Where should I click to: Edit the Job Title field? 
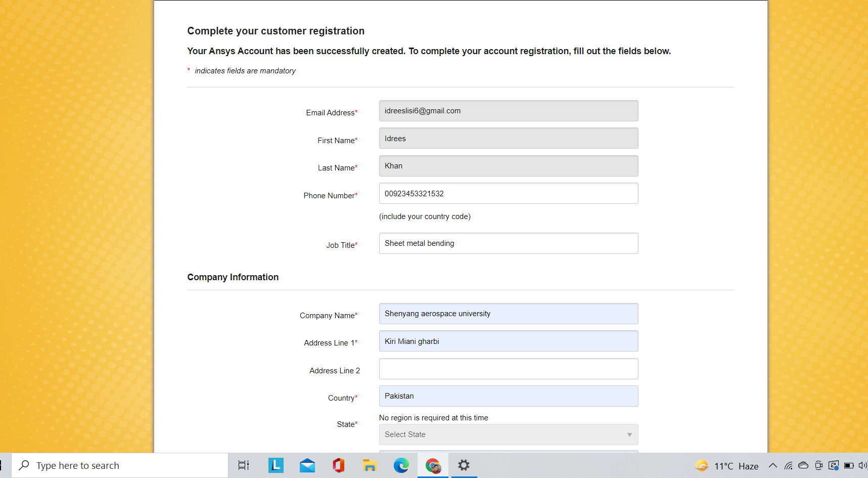(x=508, y=243)
